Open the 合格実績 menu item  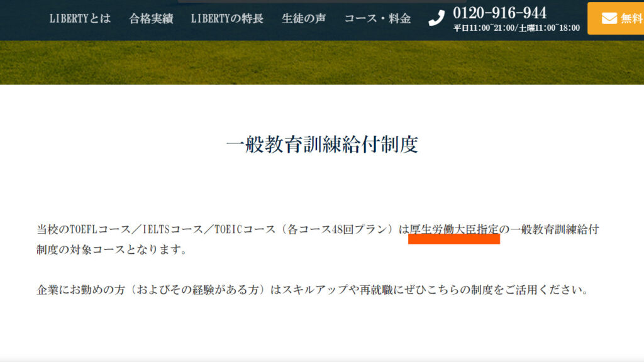coord(151,18)
